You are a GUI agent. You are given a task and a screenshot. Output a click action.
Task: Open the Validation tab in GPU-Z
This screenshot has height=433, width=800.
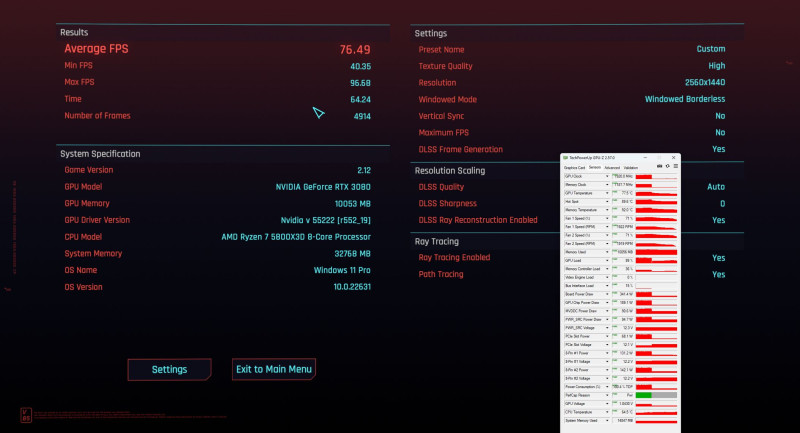(631, 167)
